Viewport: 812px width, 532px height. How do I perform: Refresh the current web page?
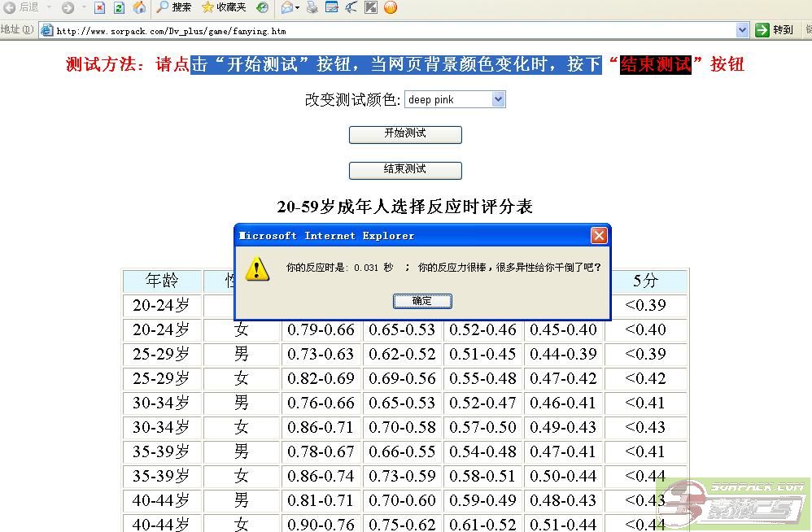pyautogui.click(x=119, y=7)
